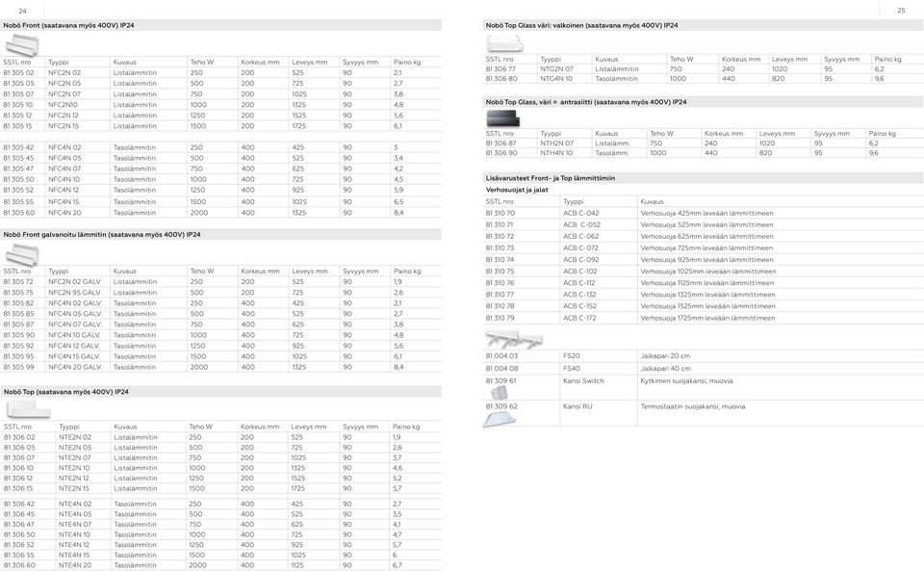This screenshot has width=924, height=571.
Task: Click the anthracite Nobö Top Glass image
Action: (502, 119)
